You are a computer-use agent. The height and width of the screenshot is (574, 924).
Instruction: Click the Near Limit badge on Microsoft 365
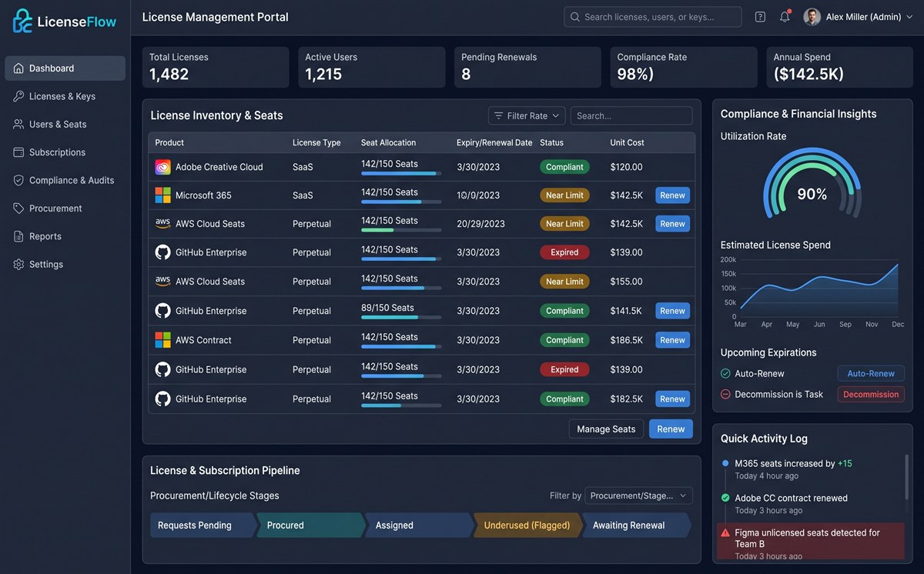coord(564,195)
